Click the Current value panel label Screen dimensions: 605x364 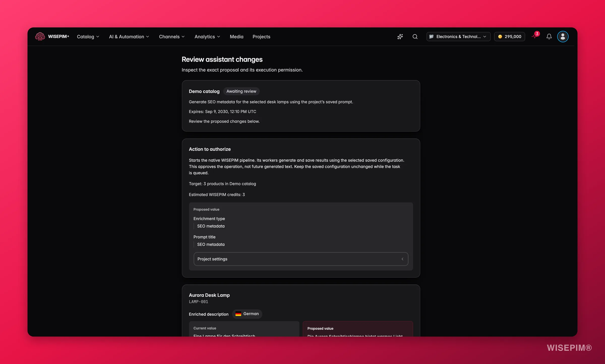[205, 328]
